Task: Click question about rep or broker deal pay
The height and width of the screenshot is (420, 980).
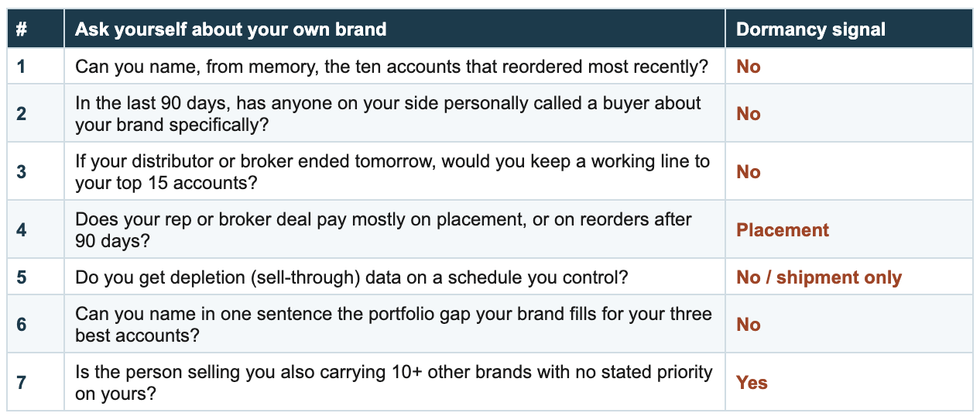Action: [x=383, y=229]
